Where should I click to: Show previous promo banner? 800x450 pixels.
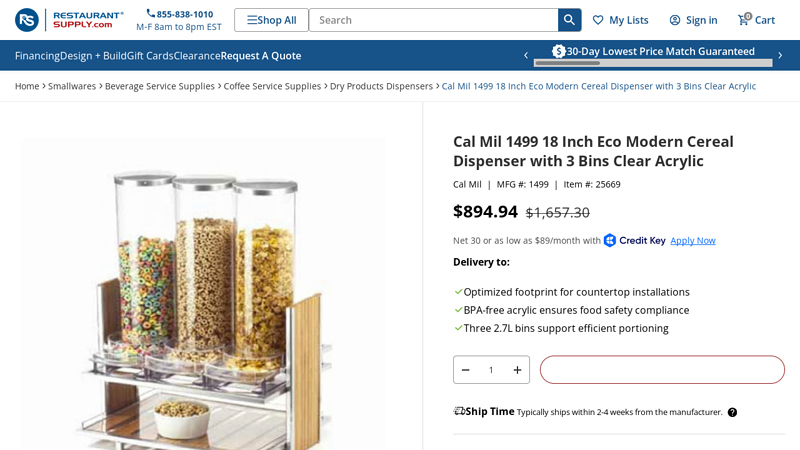[526, 56]
